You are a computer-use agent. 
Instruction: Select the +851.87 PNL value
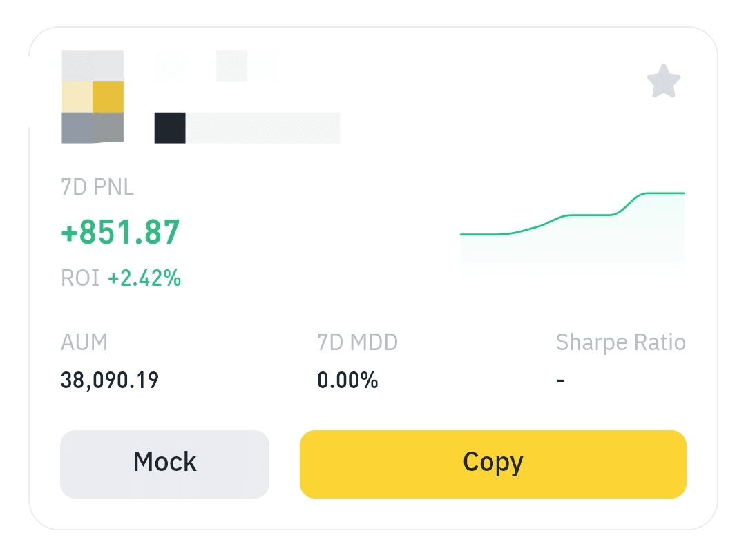coord(121,232)
